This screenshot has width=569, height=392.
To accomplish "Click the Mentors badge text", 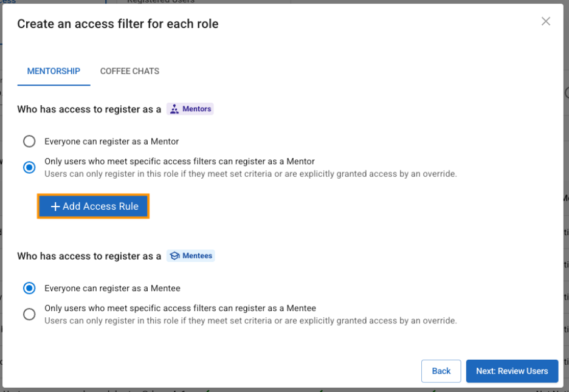I will tap(196, 109).
